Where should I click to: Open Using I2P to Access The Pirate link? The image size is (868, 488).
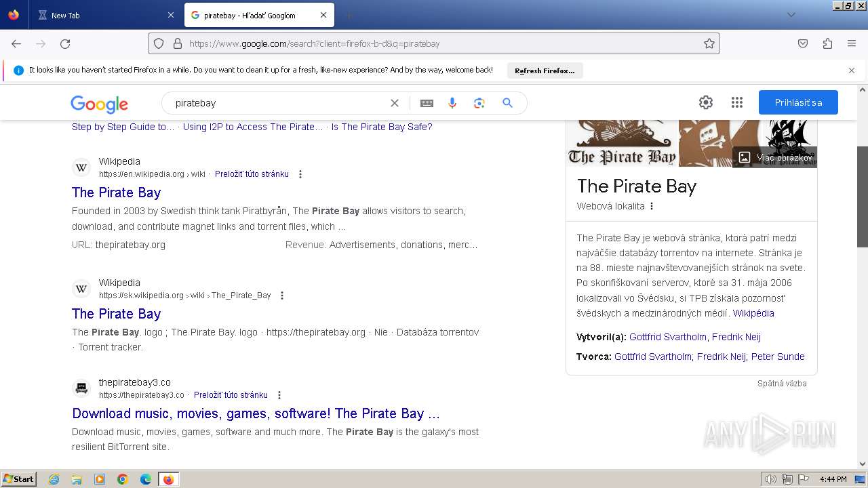(x=253, y=127)
